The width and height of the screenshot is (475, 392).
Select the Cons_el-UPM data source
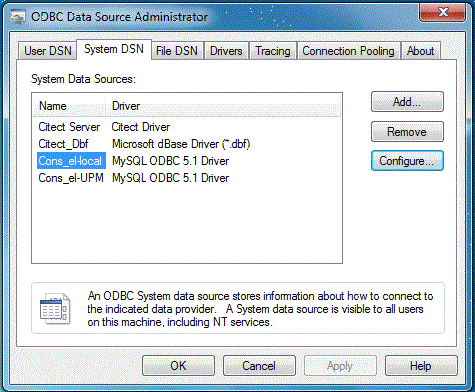(187, 178)
